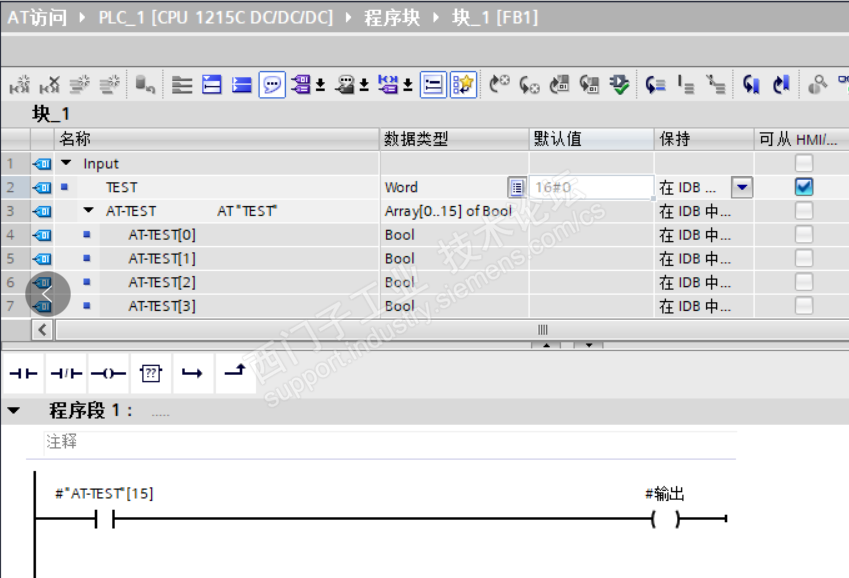The width and height of the screenshot is (849, 578).
Task: Open dropdown arrow beside the tag information icon
Action: click(364, 85)
